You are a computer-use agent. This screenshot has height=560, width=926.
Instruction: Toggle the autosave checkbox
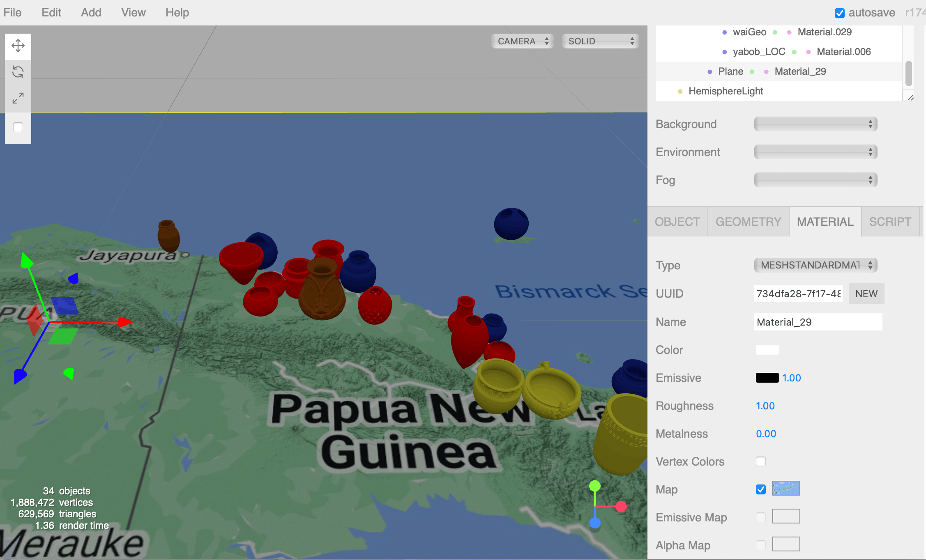[x=840, y=13]
